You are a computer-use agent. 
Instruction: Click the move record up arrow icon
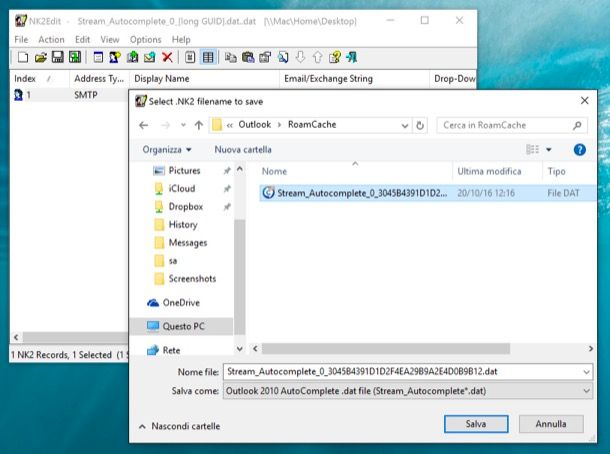point(317,58)
